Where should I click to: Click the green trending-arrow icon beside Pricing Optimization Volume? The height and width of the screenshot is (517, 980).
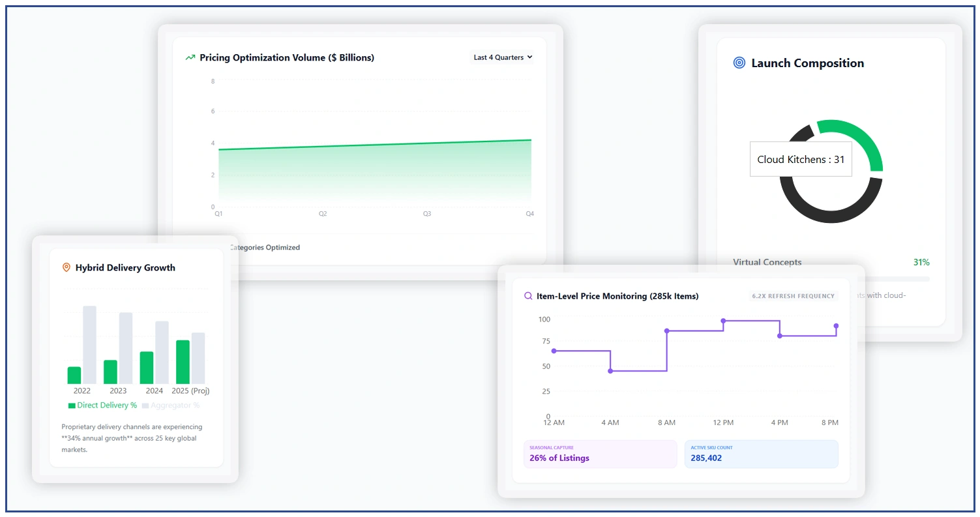pos(190,57)
